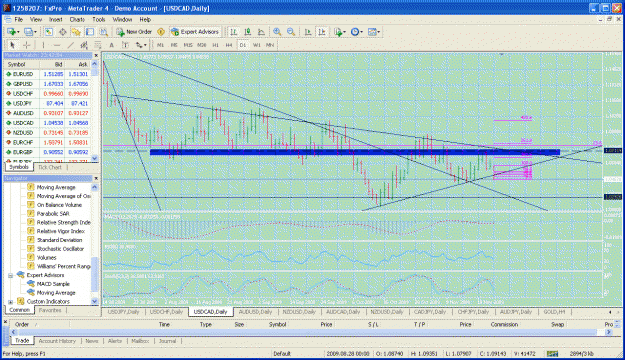Screen dimensions: 625x360
Task: Switch chart to H1 timeframe
Action: tap(216, 45)
